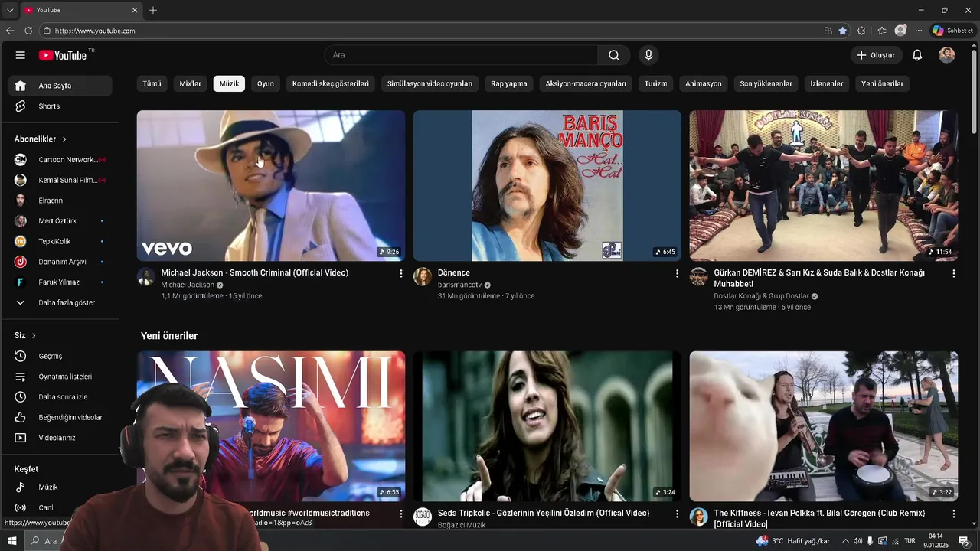Start voice search with the microphone

[648, 55]
